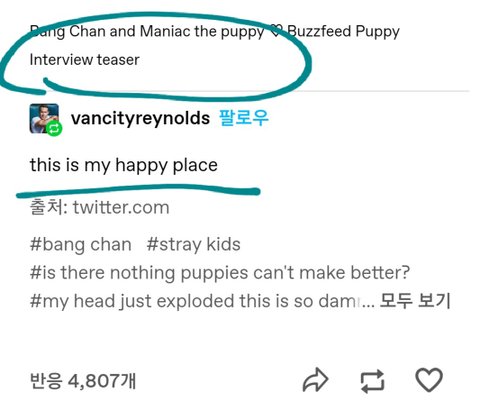Click the 'Buzzfeed Puppy' caption text
The image size is (480, 411).
point(343,32)
